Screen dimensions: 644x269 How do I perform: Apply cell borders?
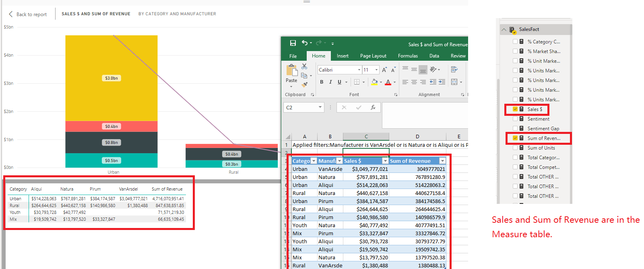point(357,82)
